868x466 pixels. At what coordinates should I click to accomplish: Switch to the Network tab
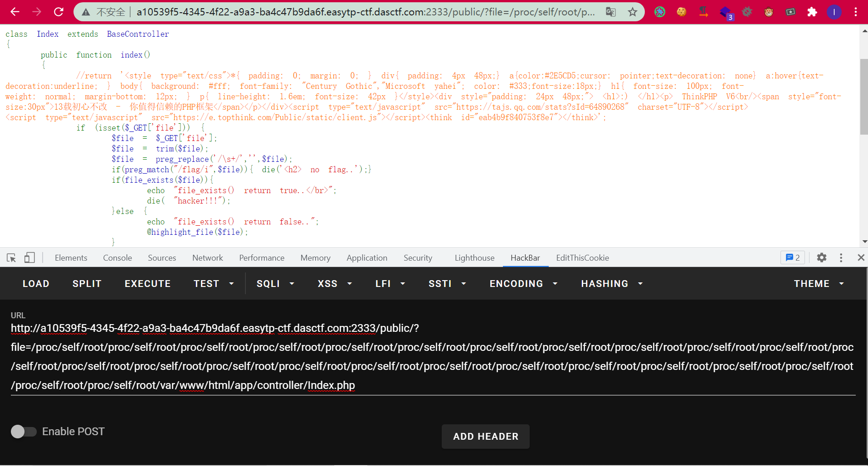208,257
